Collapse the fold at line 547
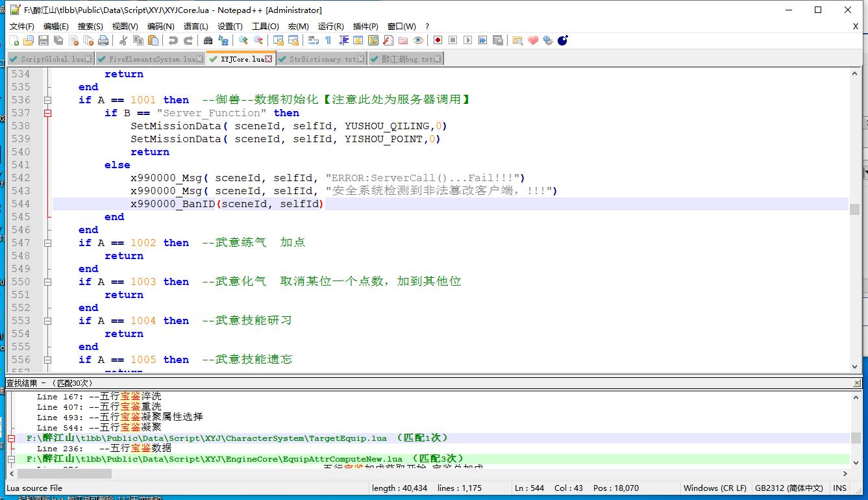This screenshot has height=500, width=868. (x=47, y=243)
